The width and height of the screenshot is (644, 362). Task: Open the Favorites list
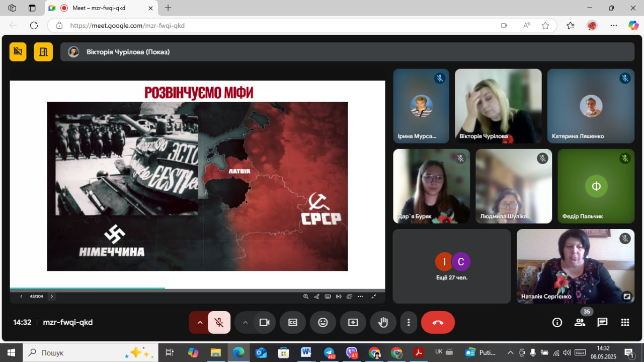coord(571,26)
